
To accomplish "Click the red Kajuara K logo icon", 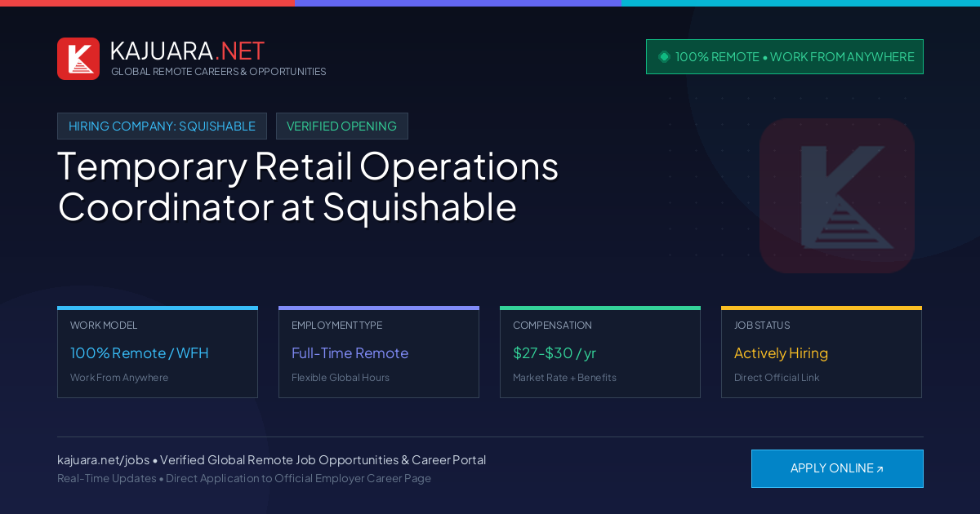I will coord(78,59).
